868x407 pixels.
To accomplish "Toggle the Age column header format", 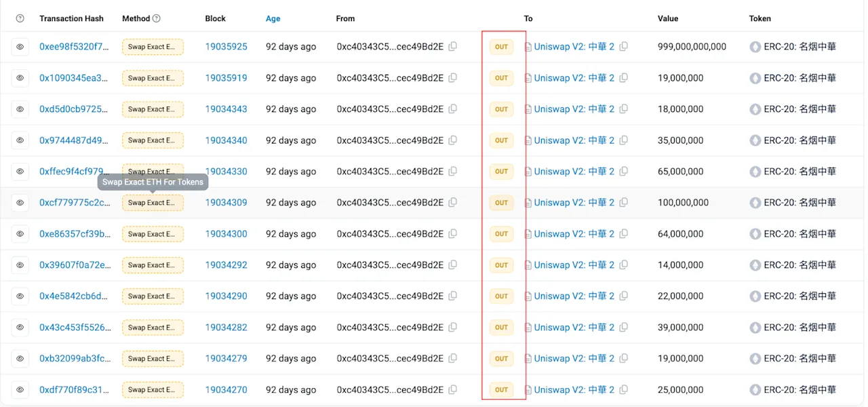I will click(273, 18).
